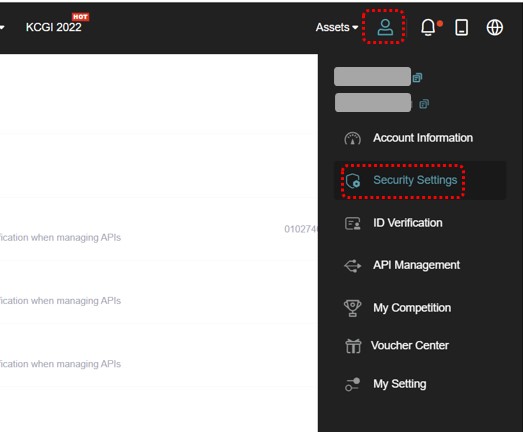Select the partial number 010274
Image resolution: width=523 pixels, height=432 pixels.
pyautogui.click(x=301, y=229)
